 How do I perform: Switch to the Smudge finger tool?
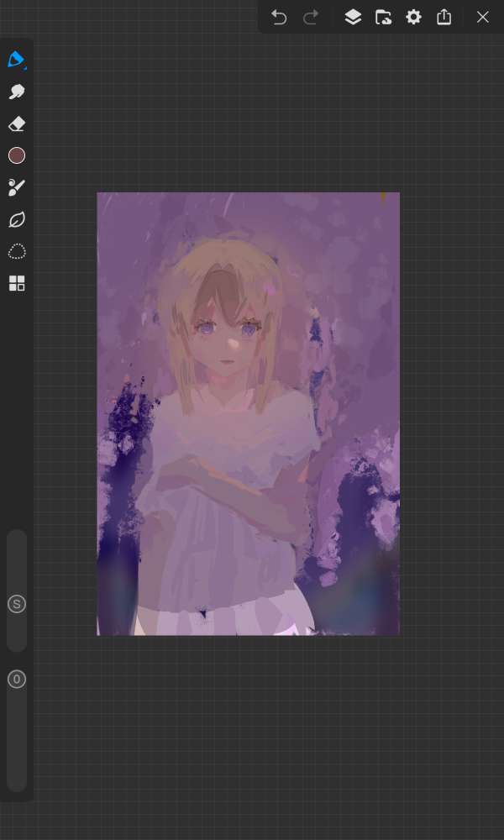pos(17,92)
